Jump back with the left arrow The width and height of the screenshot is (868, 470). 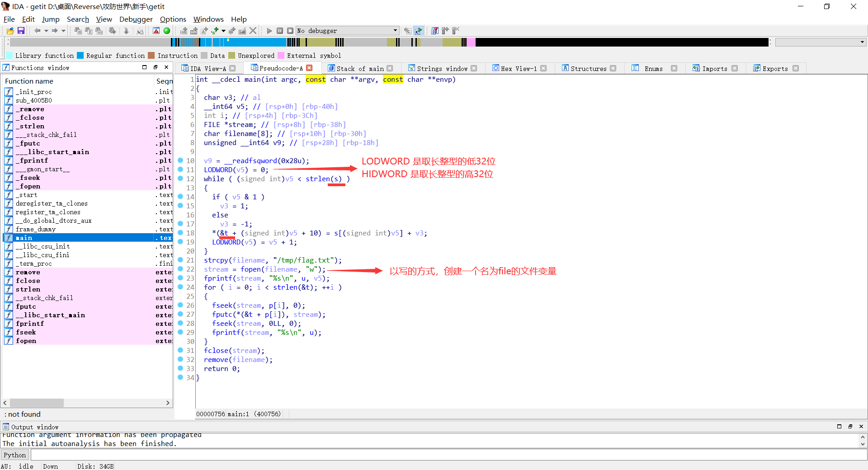[37, 31]
